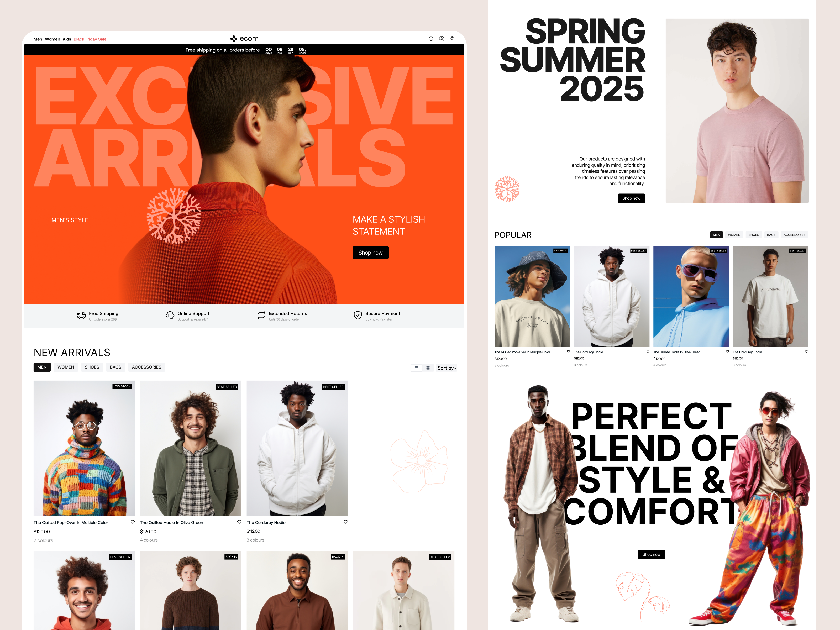The width and height of the screenshot is (840, 630).
Task: Switch to list view layout icon
Action: click(416, 368)
